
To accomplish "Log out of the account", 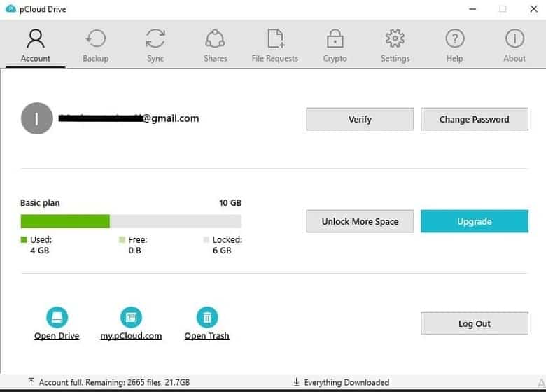I will [x=475, y=323].
